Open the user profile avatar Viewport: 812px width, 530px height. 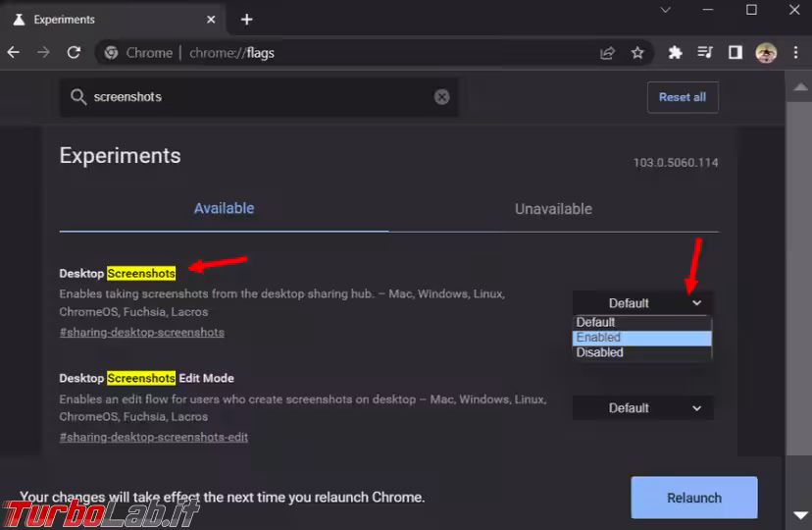(766, 52)
